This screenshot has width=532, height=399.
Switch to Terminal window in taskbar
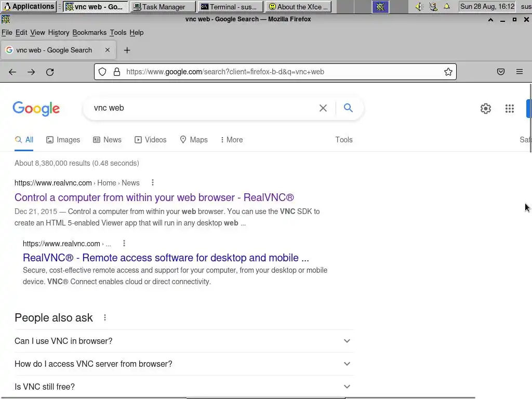[230, 7]
